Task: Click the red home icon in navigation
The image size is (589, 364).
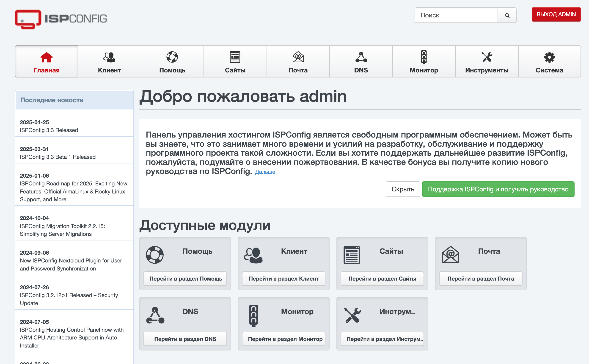Action: point(47,57)
